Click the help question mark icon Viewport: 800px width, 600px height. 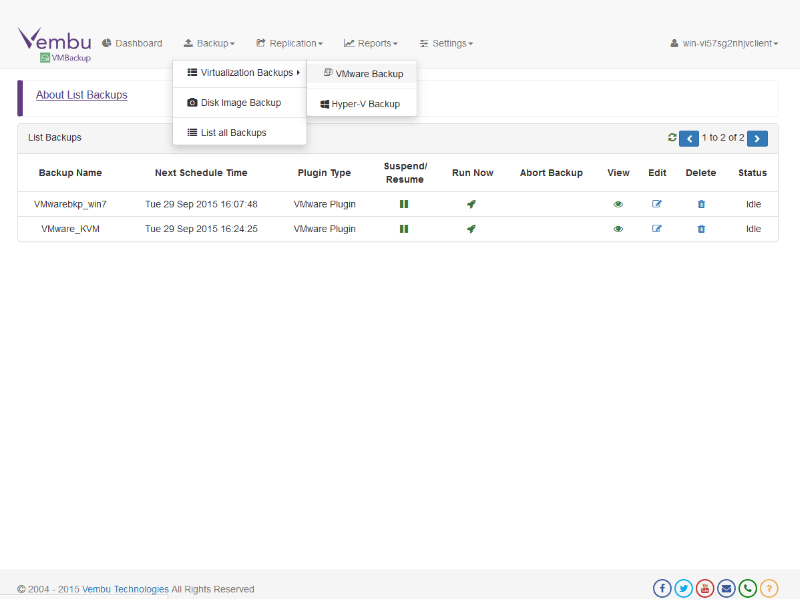point(769,589)
